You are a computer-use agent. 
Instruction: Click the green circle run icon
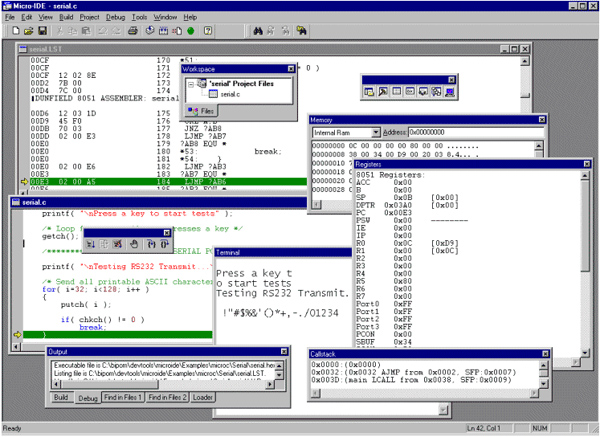click(x=189, y=31)
